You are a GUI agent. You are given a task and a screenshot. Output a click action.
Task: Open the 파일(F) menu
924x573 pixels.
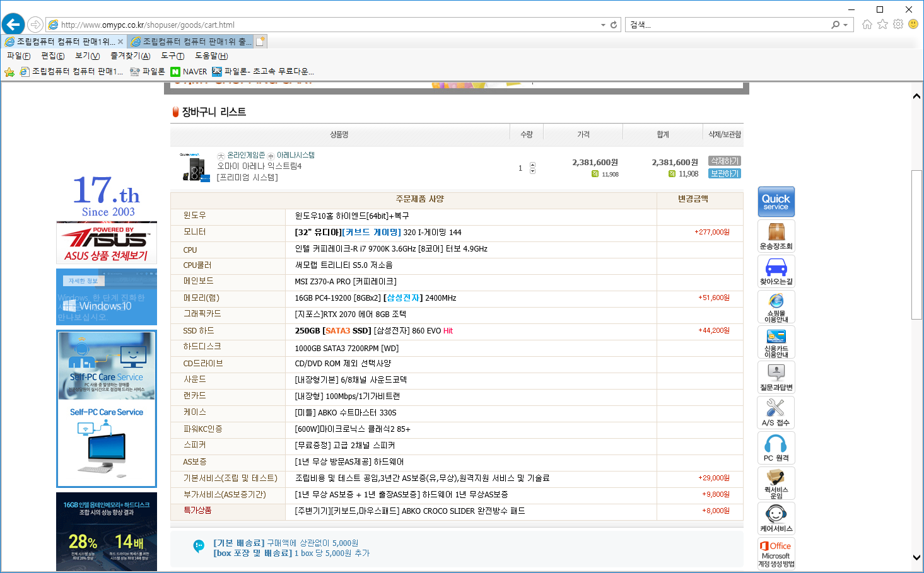19,56
